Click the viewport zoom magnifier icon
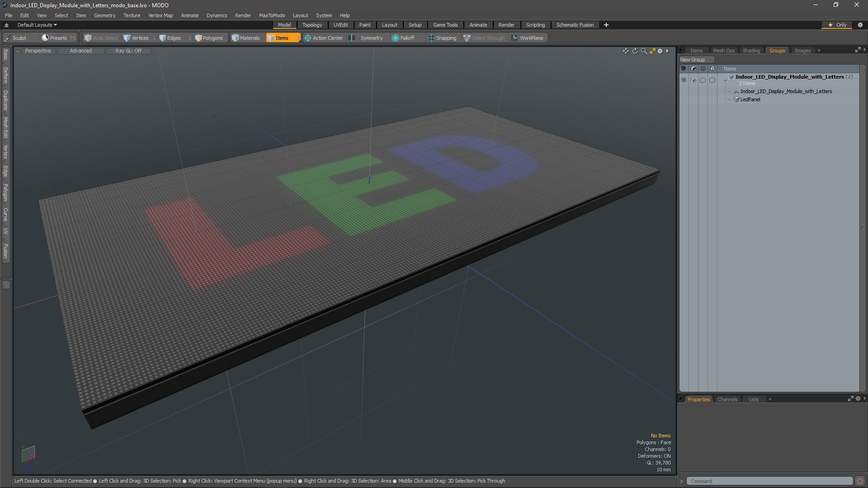 pos(644,51)
